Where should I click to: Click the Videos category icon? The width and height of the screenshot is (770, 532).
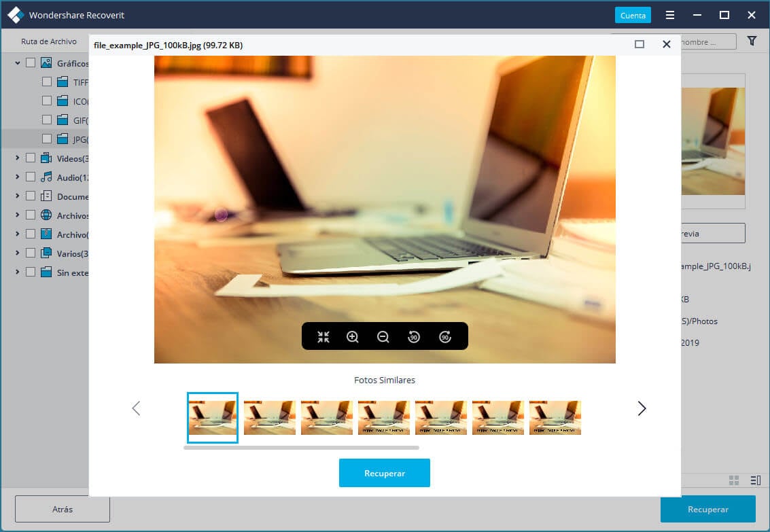46,158
